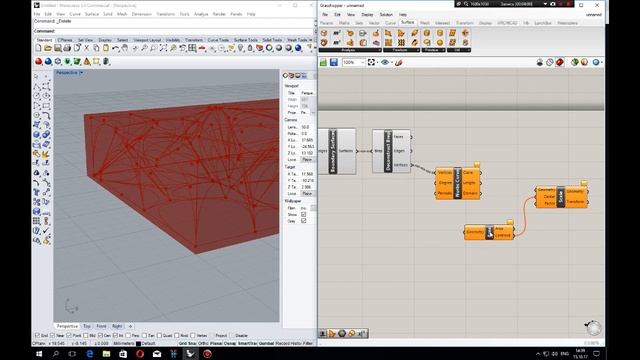Click the red car icon in Rhino toolbar

click(202, 48)
